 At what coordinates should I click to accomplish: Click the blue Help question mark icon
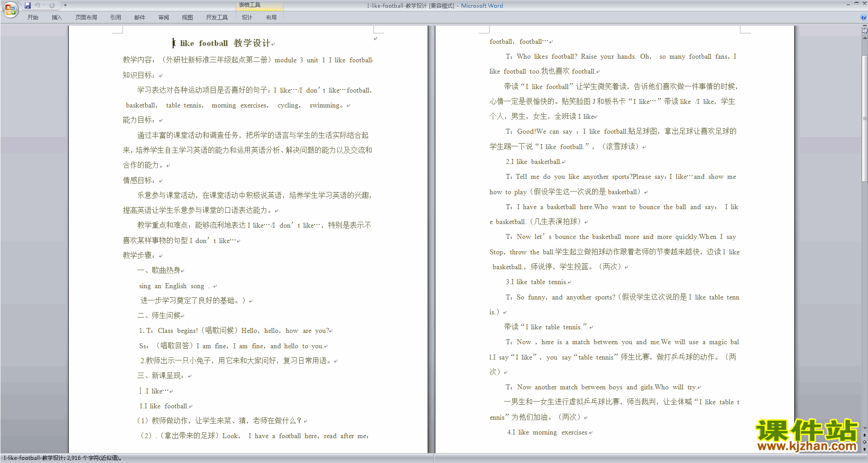click(x=863, y=18)
